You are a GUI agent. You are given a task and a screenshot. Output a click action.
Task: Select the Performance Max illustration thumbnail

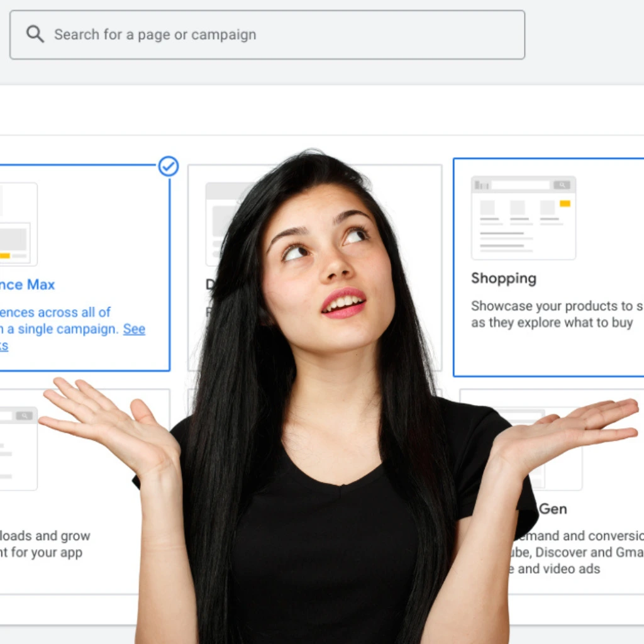pos(18,224)
